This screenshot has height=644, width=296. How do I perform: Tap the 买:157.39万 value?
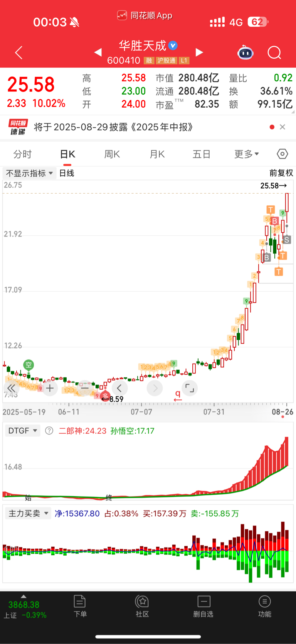(x=165, y=514)
